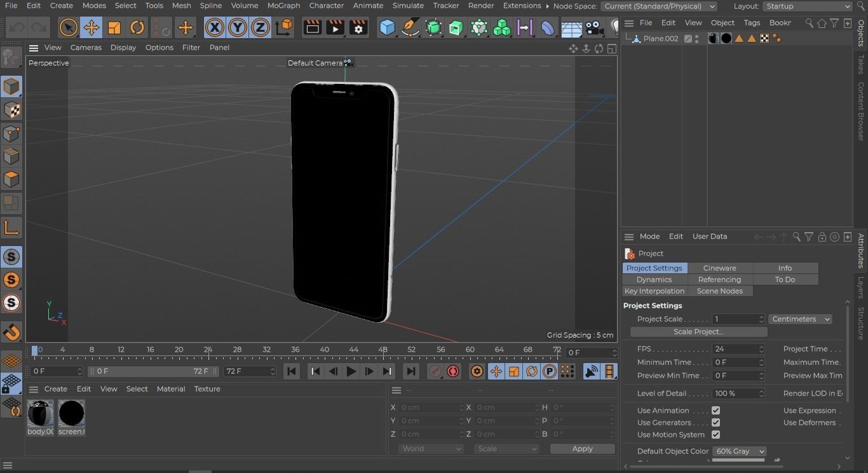Open the Simulate menu

pos(408,6)
